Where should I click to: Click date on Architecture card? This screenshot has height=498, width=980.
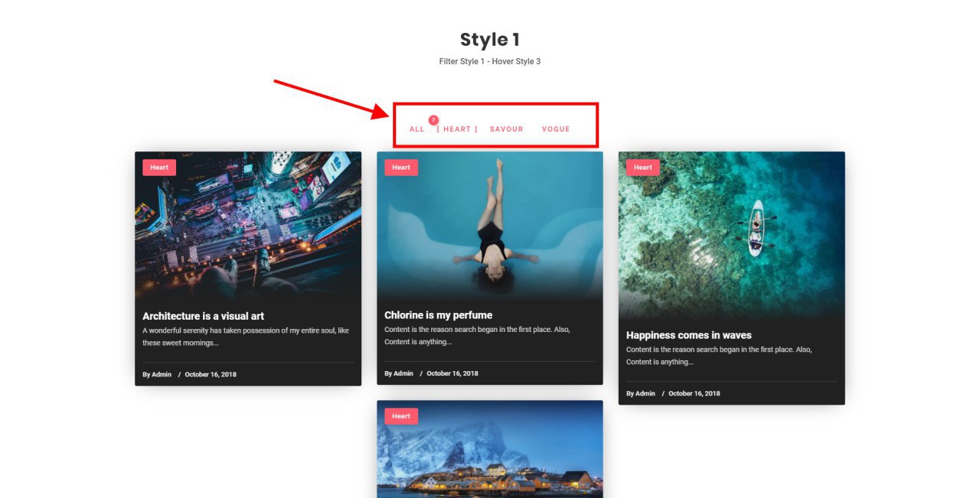tap(211, 375)
